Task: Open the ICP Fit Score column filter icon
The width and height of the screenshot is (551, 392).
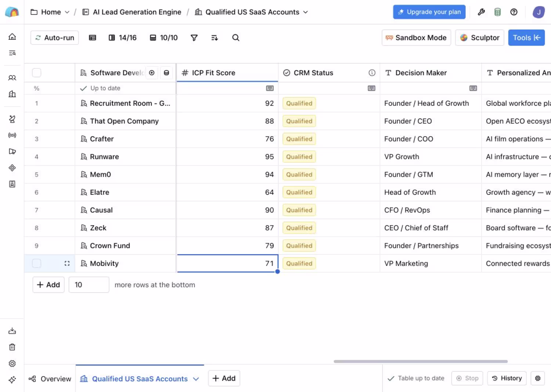Action: (x=270, y=88)
